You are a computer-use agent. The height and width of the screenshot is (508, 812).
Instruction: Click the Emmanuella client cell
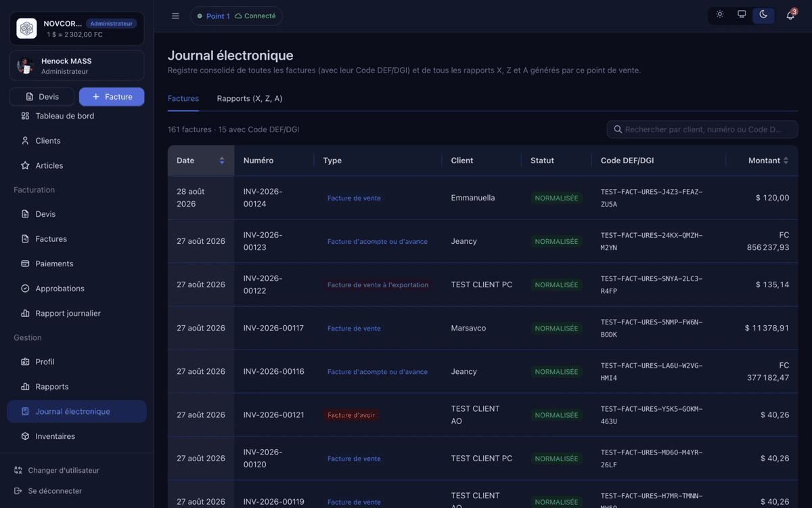[x=473, y=198]
